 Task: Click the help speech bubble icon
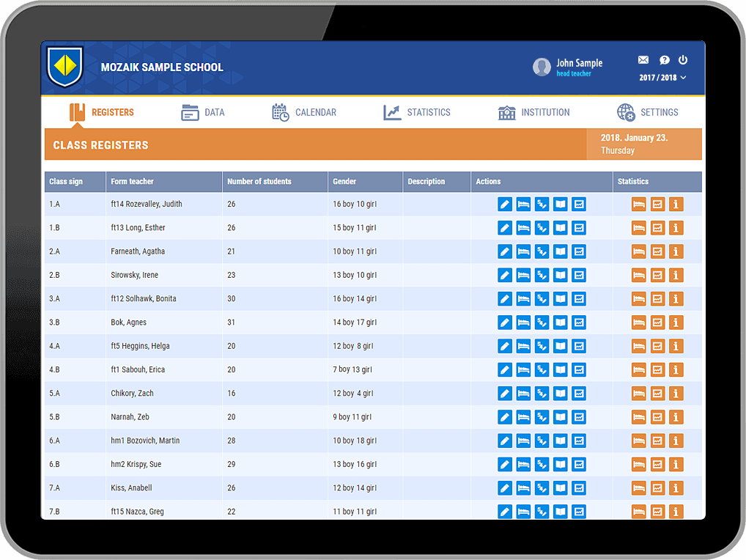pyautogui.click(x=664, y=60)
